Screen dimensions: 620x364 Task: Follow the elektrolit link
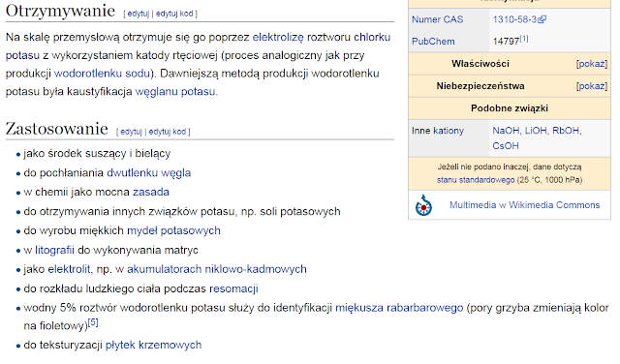point(69,269)
